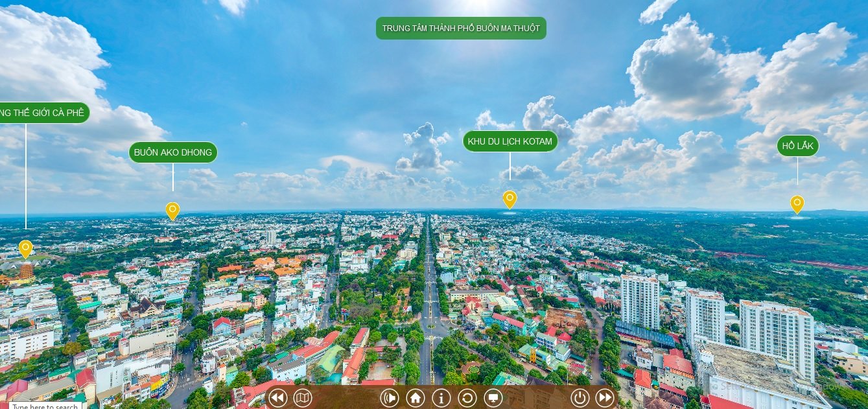Click the yellow pin below Hồ Lắk
The width and height of the screenshot is (868, 409).
[797, 204]
